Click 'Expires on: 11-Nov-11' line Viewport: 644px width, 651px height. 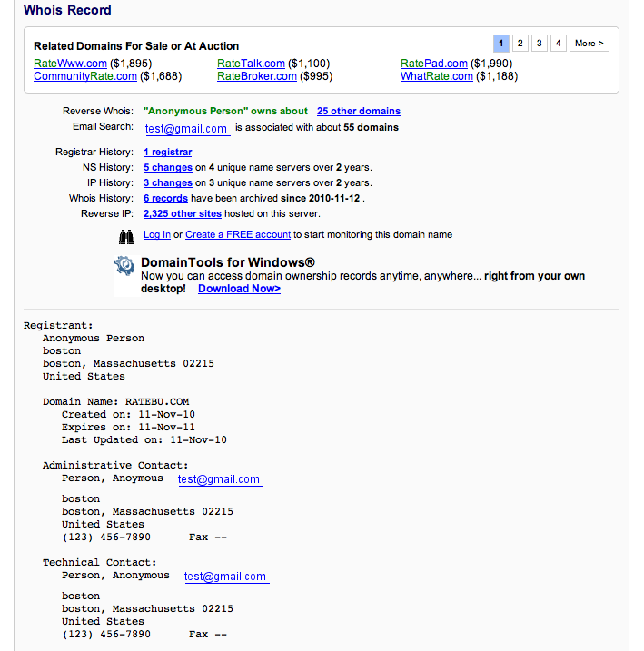(x=128, y=428)
